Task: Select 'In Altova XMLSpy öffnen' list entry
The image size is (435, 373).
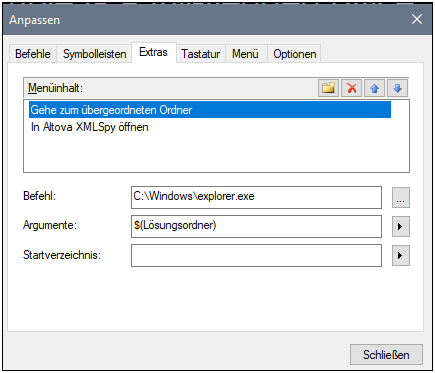Action: (x=210, y=127)
